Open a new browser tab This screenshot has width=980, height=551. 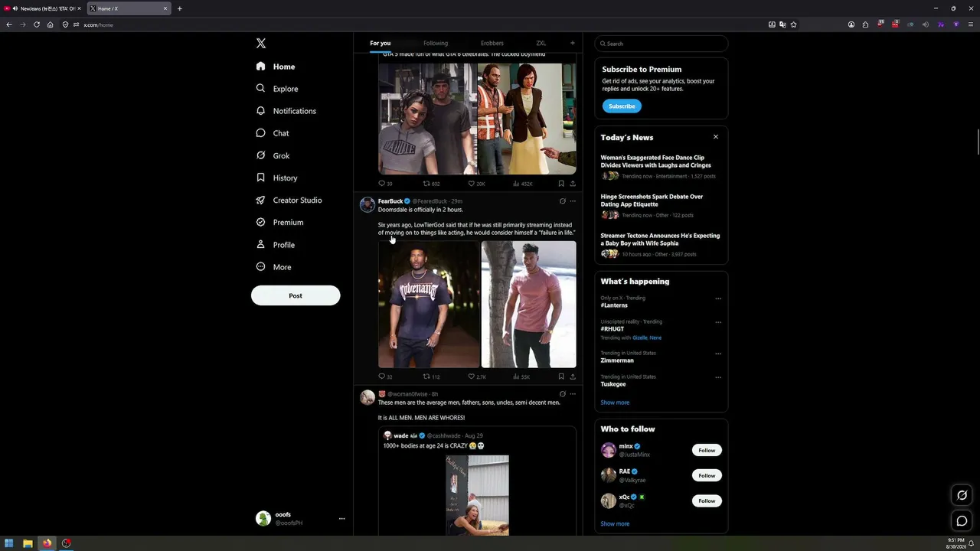pyautogui.click(x=180, y=8)
